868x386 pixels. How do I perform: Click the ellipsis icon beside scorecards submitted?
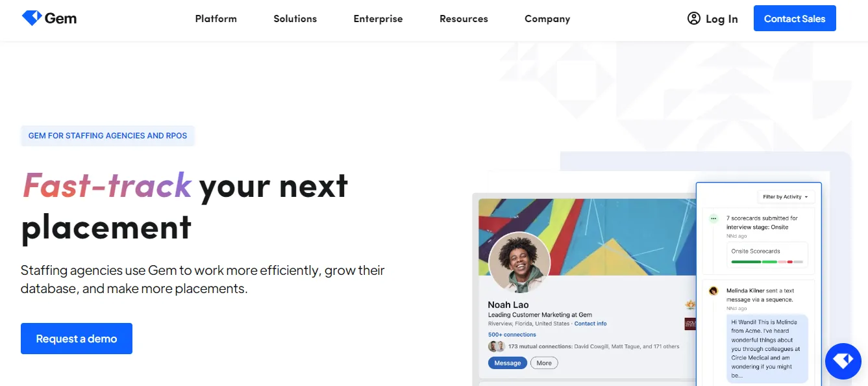[x=713, y=218]
